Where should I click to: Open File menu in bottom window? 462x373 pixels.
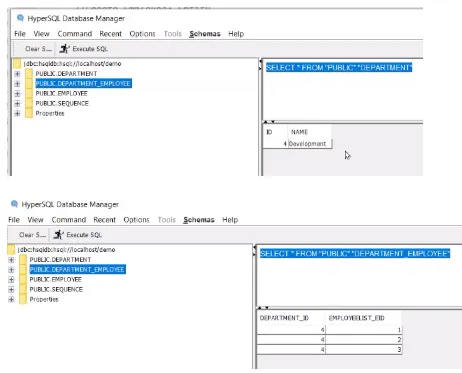click(x=14, y=220)
